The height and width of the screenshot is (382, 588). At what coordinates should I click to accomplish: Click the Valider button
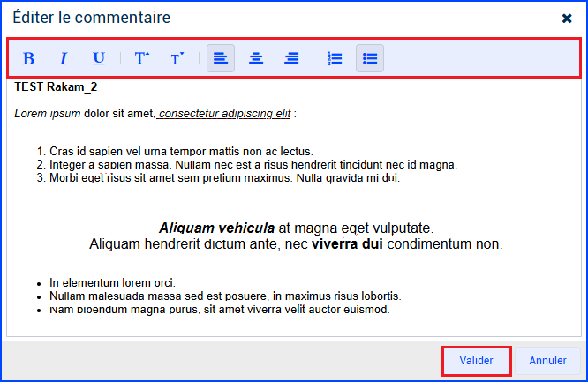pyautogui.click(x=476, y=361)
